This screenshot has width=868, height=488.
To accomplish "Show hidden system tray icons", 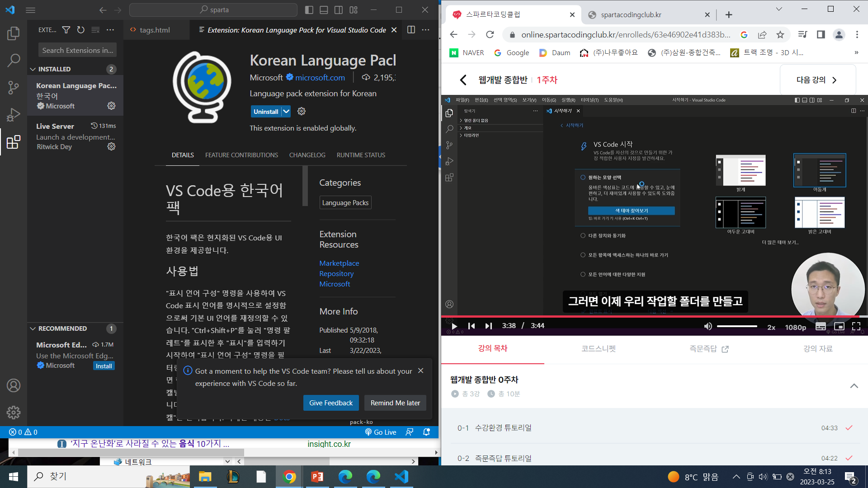I will coord(736,477).
